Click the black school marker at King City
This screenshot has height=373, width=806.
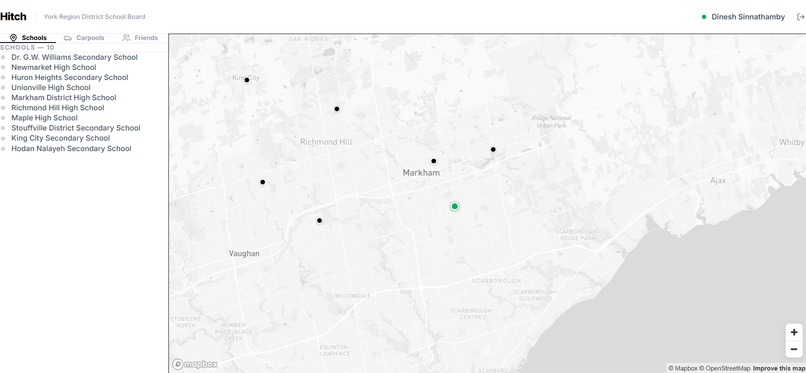(247, 80)
